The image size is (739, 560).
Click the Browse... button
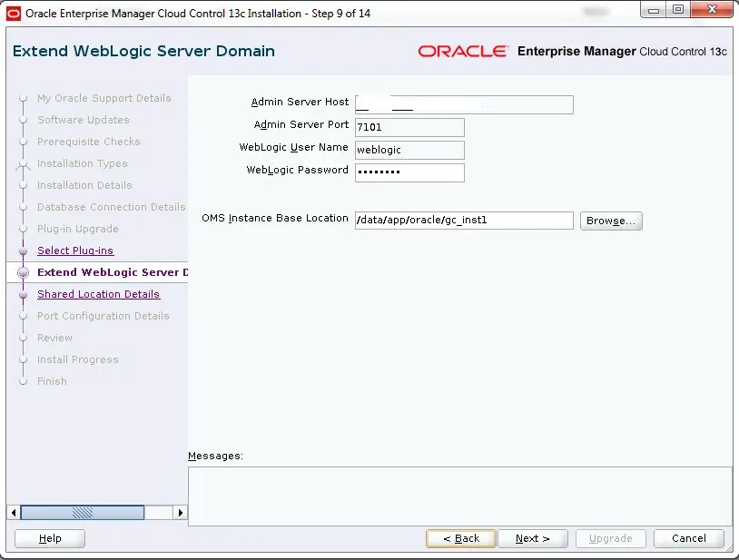point(611,221)
